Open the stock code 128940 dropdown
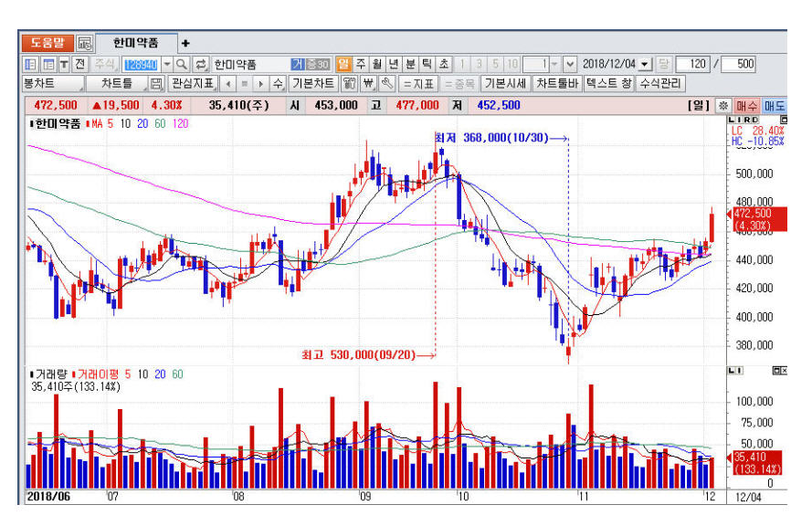 tap(166, 65)
